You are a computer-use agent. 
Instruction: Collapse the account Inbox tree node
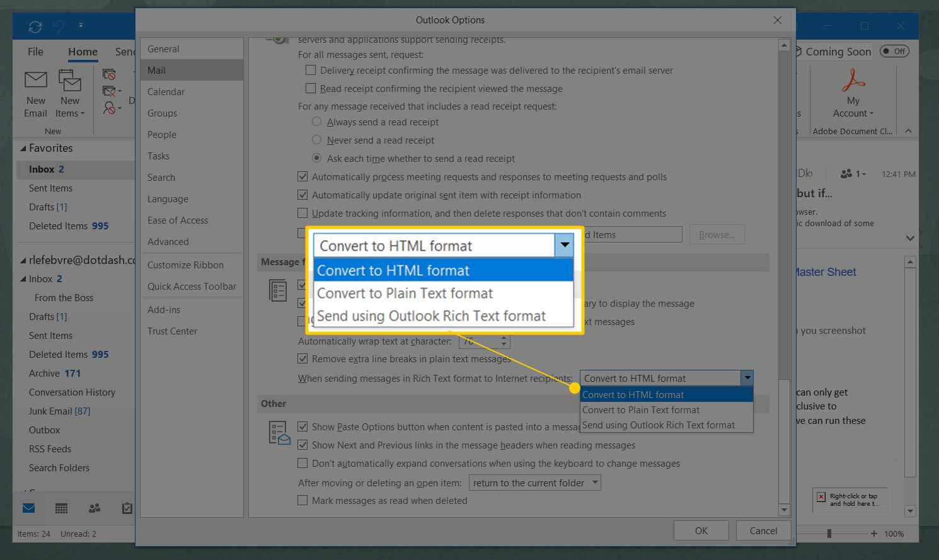[x=23, y=279]
